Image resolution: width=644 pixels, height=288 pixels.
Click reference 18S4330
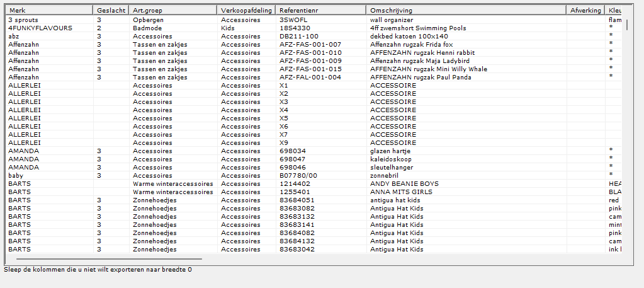click(295, 28)
